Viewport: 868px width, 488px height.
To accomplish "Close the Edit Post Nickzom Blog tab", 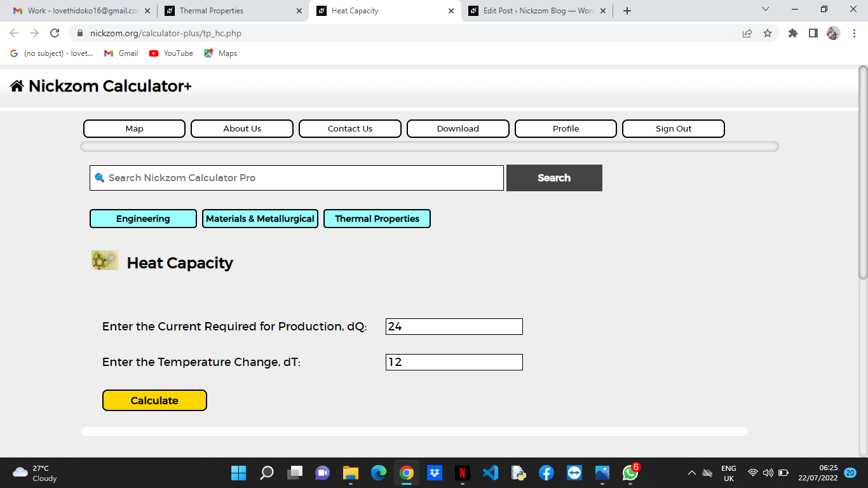I will (603, 11).
